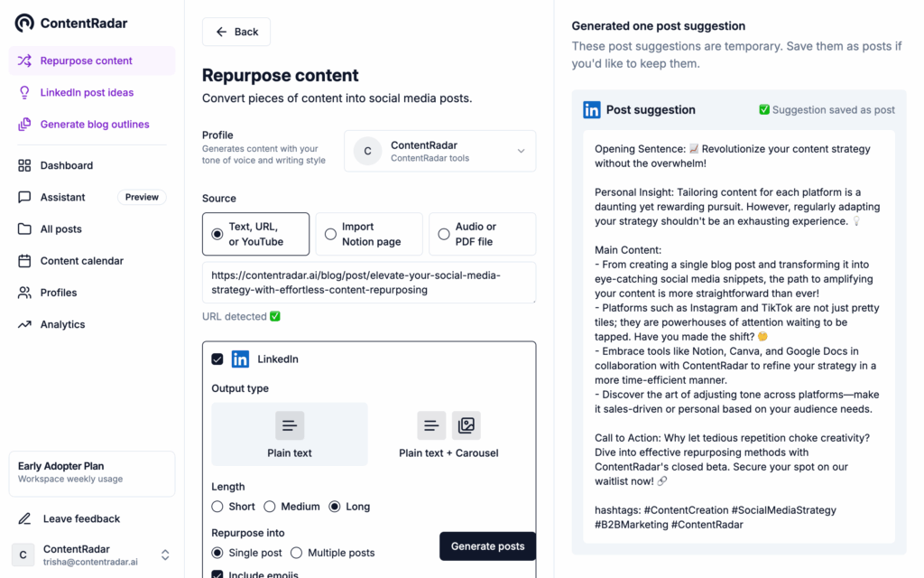Open the account switcher at bottom left
924x578 pixels.
[165, 555]
